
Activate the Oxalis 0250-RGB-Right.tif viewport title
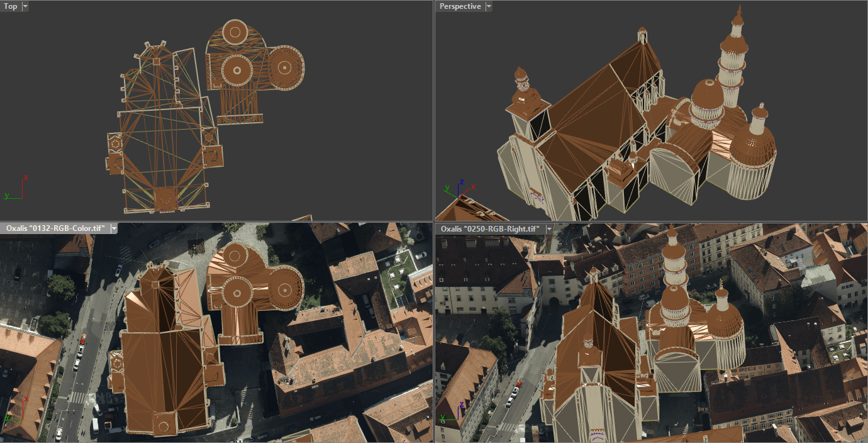[489, 229]
